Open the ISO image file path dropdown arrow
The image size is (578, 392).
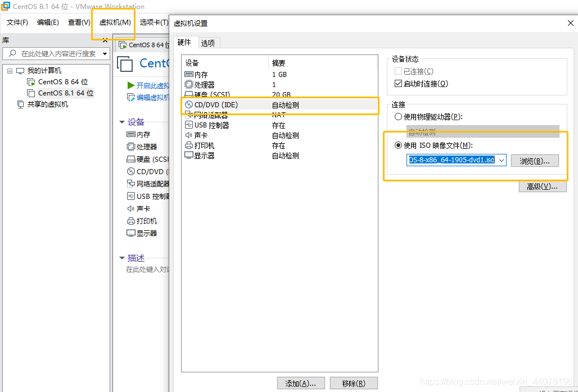coord(502,160)
